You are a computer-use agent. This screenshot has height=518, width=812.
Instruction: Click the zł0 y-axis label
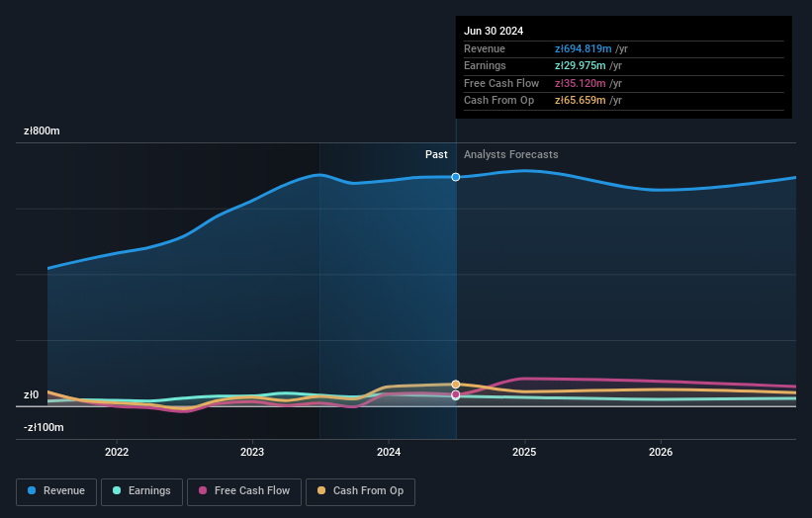(31, 394)
